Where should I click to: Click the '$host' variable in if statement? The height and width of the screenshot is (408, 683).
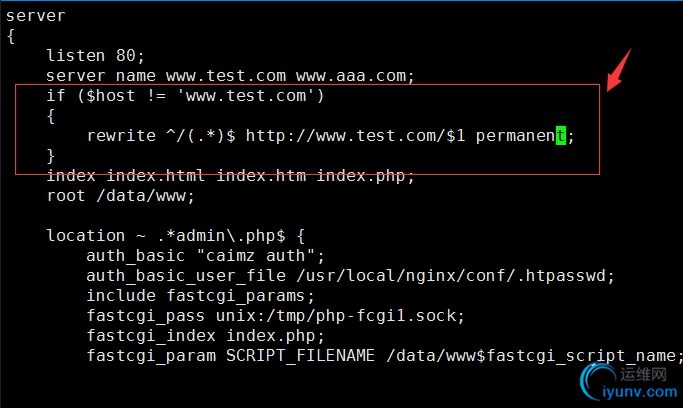coord(111,95)
